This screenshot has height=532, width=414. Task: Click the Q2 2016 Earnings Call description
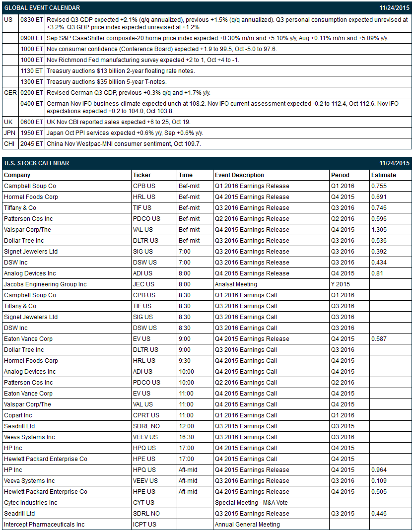point(246,382)
